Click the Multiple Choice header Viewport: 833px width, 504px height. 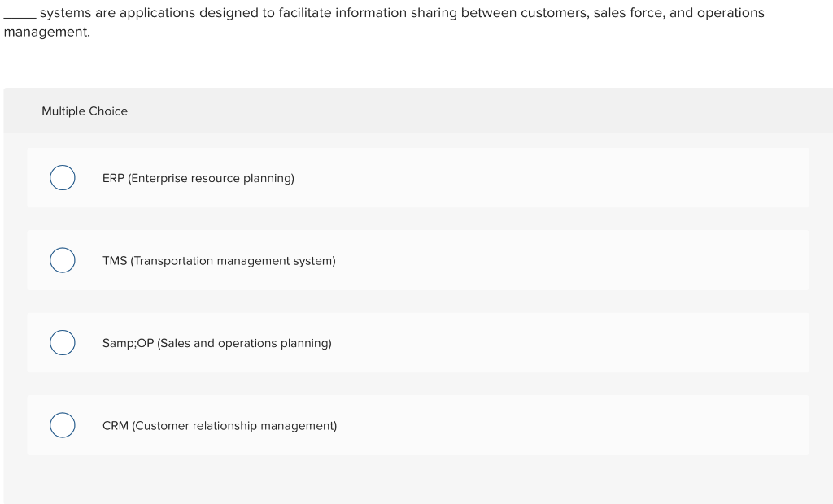(85, 111)
